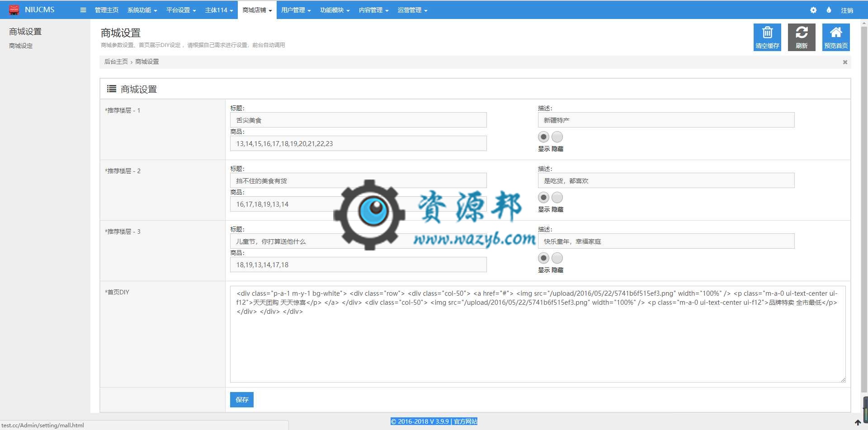Select 显示 radio for 推荐楼层-1

543,137
